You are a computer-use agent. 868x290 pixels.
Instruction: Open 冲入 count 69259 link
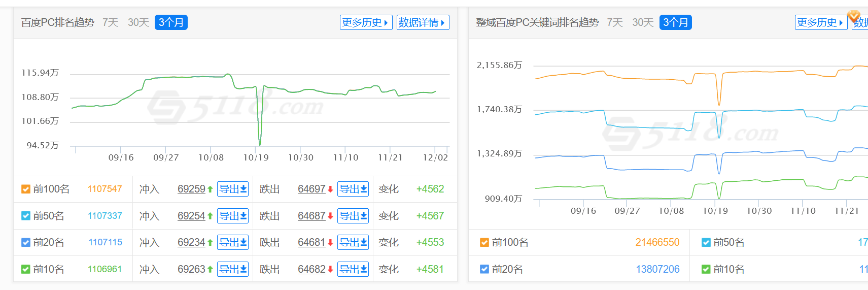191,189
